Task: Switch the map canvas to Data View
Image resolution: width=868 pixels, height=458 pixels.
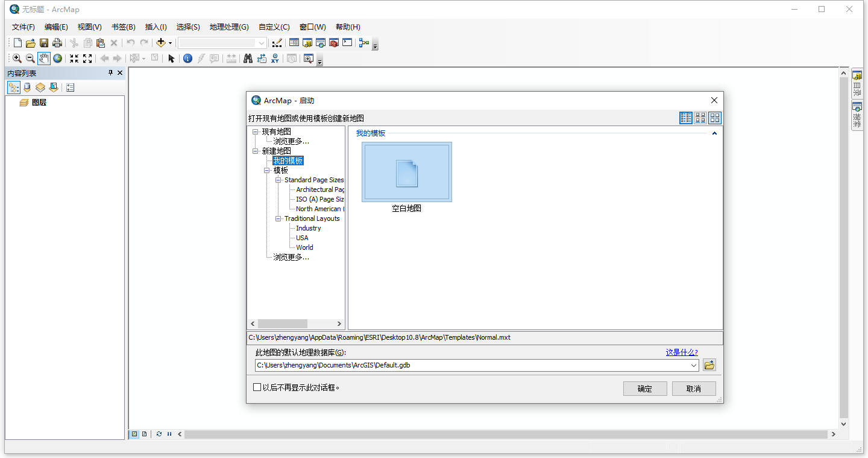Action: tap(135, 434)
